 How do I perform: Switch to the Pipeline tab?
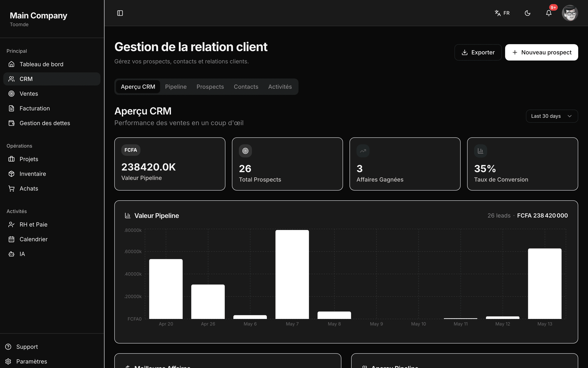tap(176, 87)
